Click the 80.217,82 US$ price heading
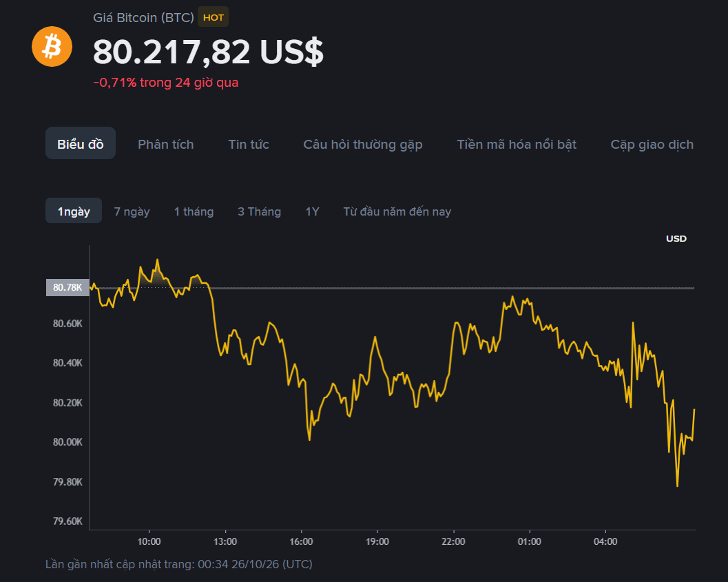728x582 pixels. coord(208,51)
